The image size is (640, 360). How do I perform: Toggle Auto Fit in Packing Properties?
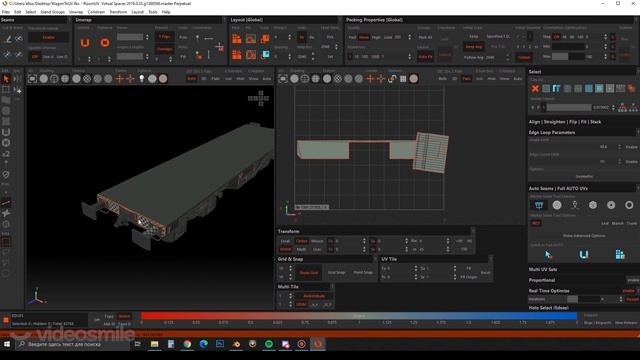click(x=425, y=57)
